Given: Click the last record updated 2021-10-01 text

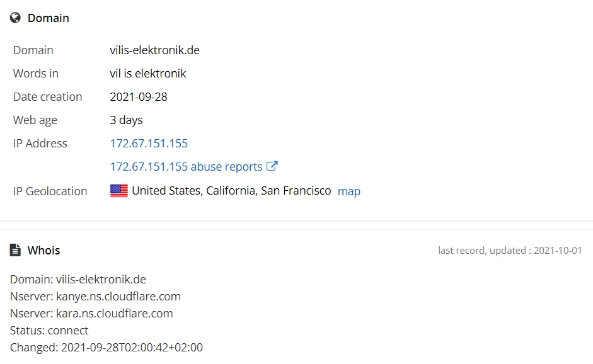Looking at the screenshot, I should click(510, 251).
